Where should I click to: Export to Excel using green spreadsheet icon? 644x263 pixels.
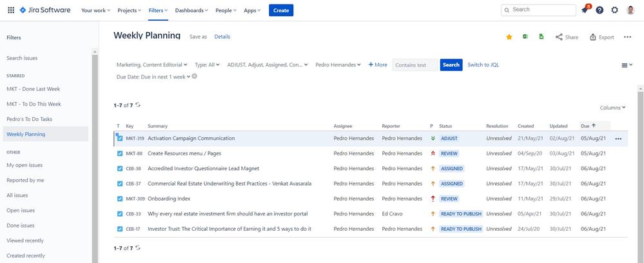coord(525,37)
